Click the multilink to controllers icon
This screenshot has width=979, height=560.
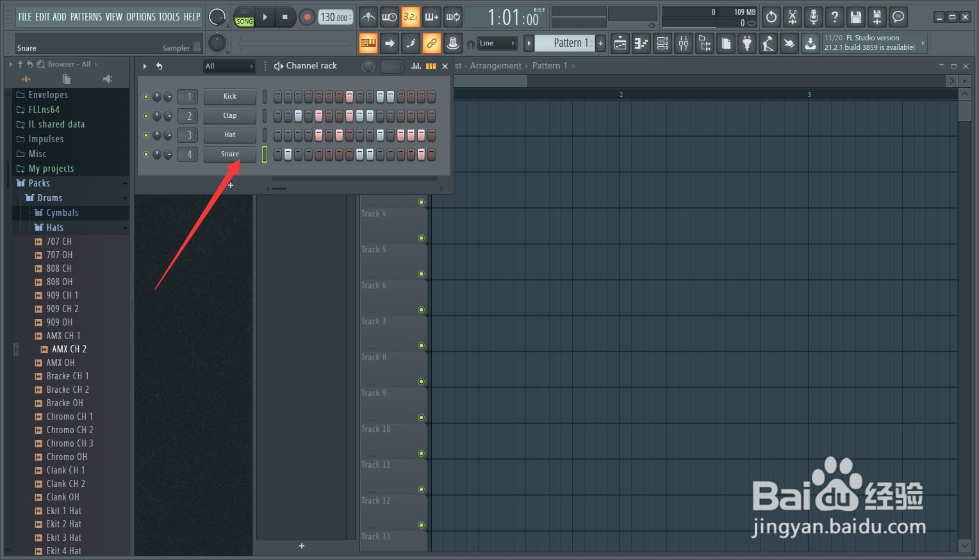point(431,43)
